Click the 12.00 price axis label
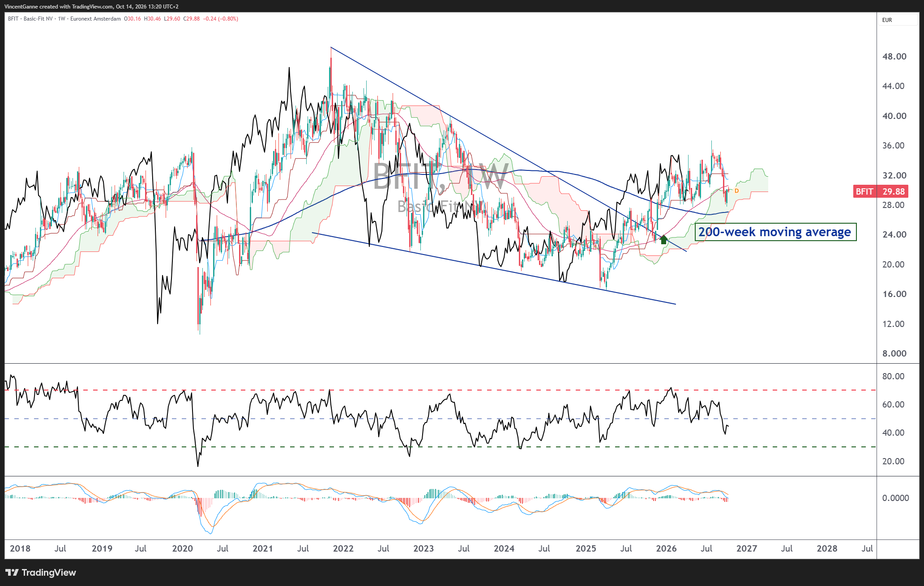The height and width of the screenshot is (586, 924). pyautogui.click(x=894, y=324)
